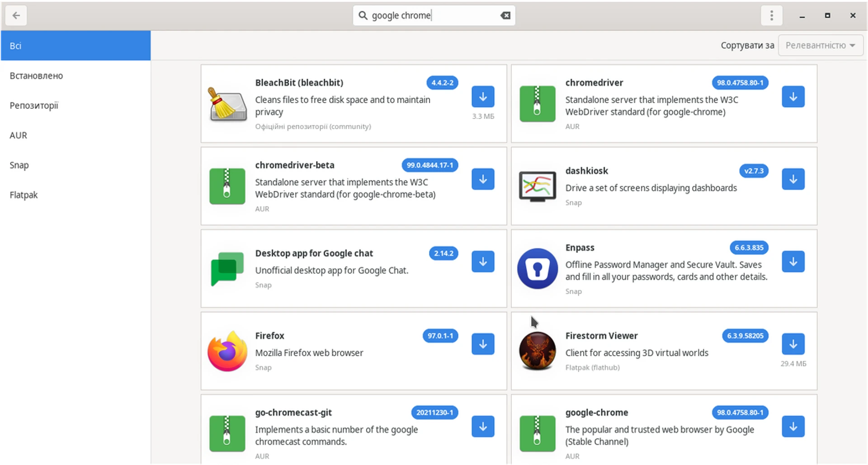Click the magnifier search icon
The width and height of the screenshot is (868, 465).
click(363, 15)
